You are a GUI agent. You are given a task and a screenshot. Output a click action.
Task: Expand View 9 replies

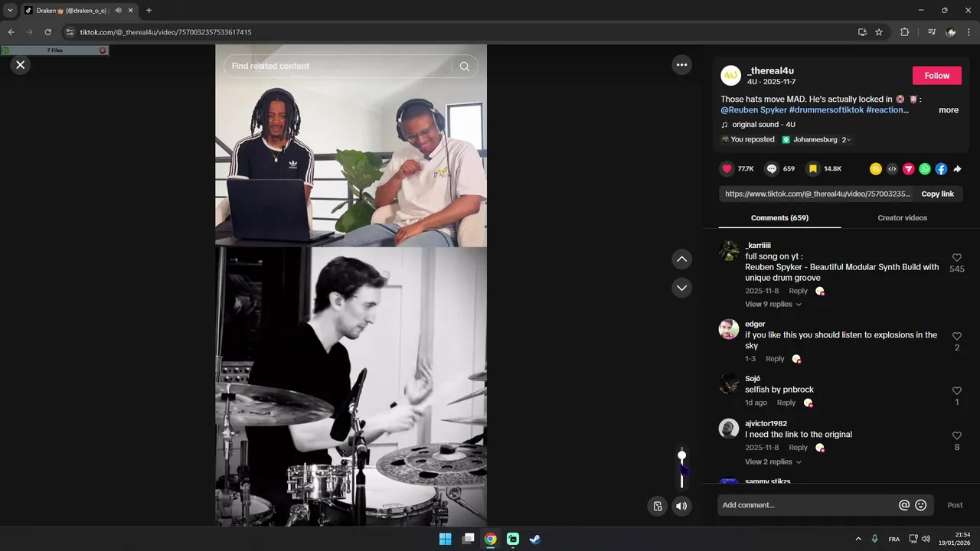(x=773, y=304)
